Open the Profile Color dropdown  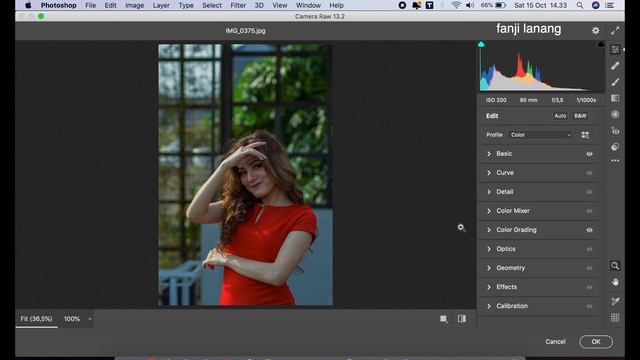pos(540,135)
